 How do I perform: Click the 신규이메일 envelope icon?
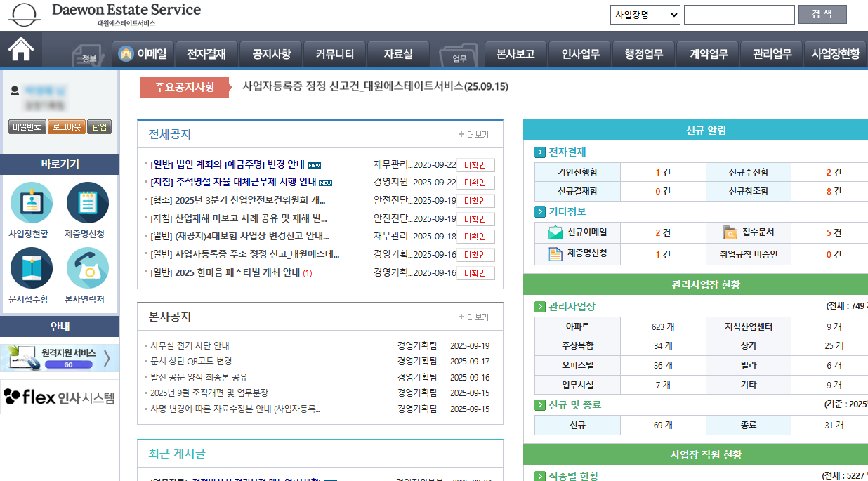(555, 232)
